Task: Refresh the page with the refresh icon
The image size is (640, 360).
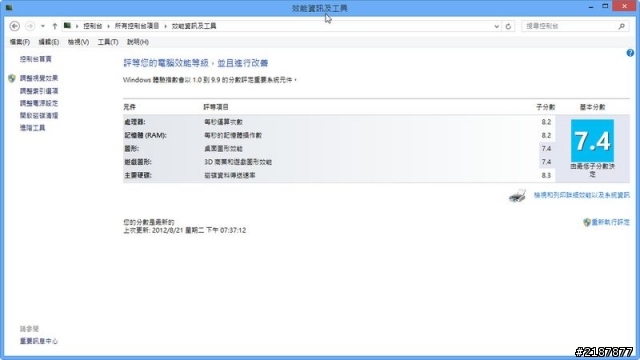Action: click(x=508, y=26)
